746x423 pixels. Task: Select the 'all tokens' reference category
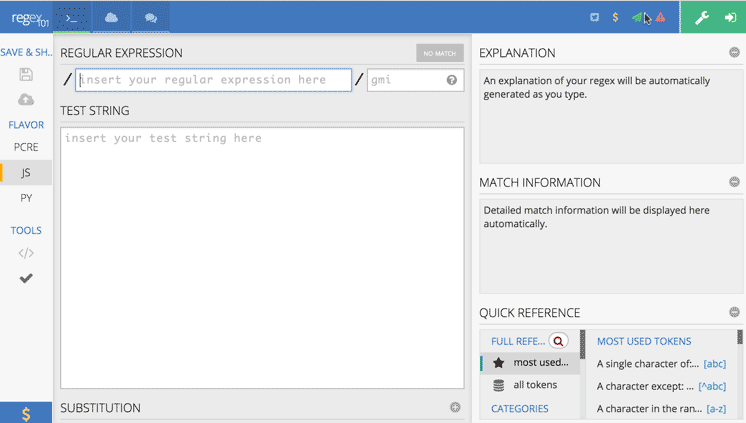[535, 385]
